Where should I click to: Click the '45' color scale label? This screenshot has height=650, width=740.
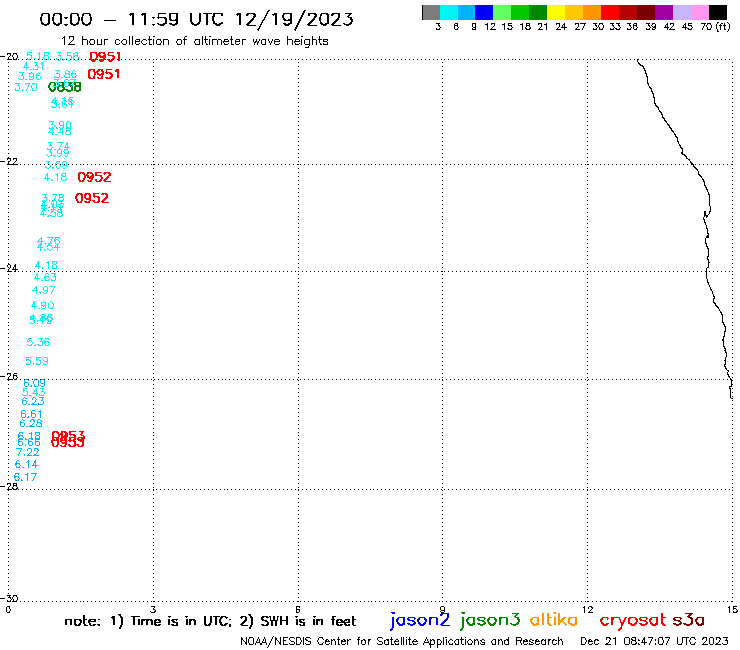point(687,27)
